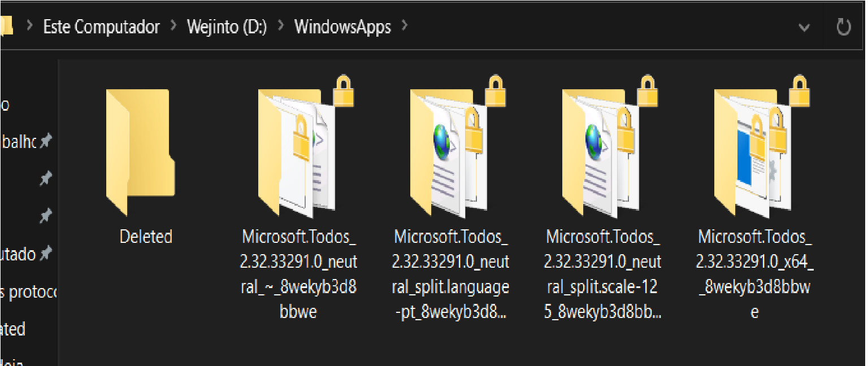This screenshot has height=366, width=868.
Task: Expand the chevron after Wejinto (D:)
Action: (281, 27)
